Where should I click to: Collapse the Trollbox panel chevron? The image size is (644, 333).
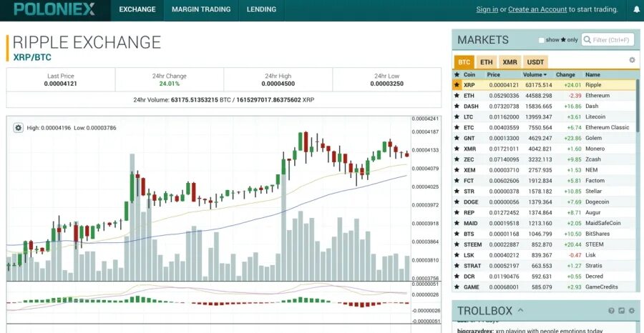[x=520, y=310]
